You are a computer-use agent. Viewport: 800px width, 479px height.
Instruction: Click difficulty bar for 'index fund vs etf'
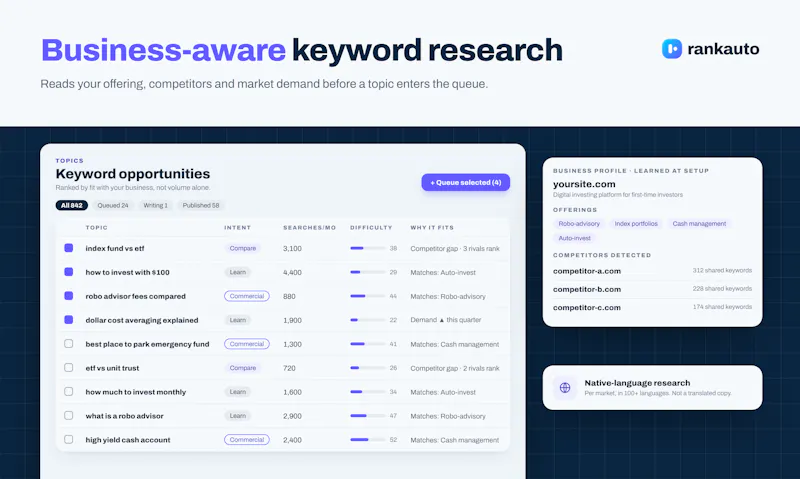(x=367, y=248)
